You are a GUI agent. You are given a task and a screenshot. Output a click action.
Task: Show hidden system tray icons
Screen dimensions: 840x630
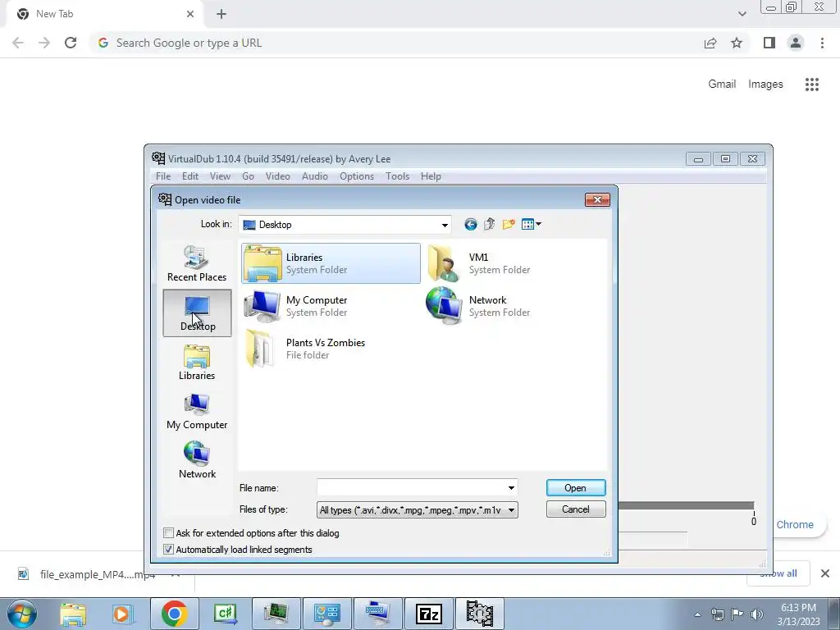click(697, 614)
